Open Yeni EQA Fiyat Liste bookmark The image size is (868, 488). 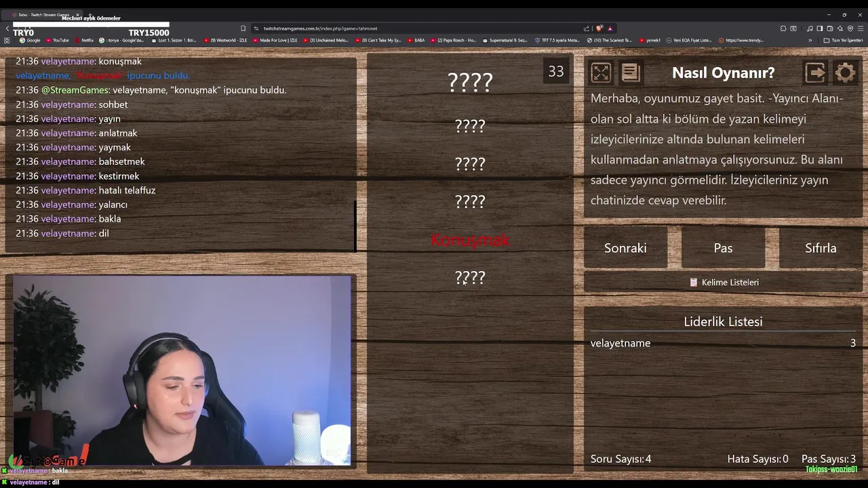689,40
